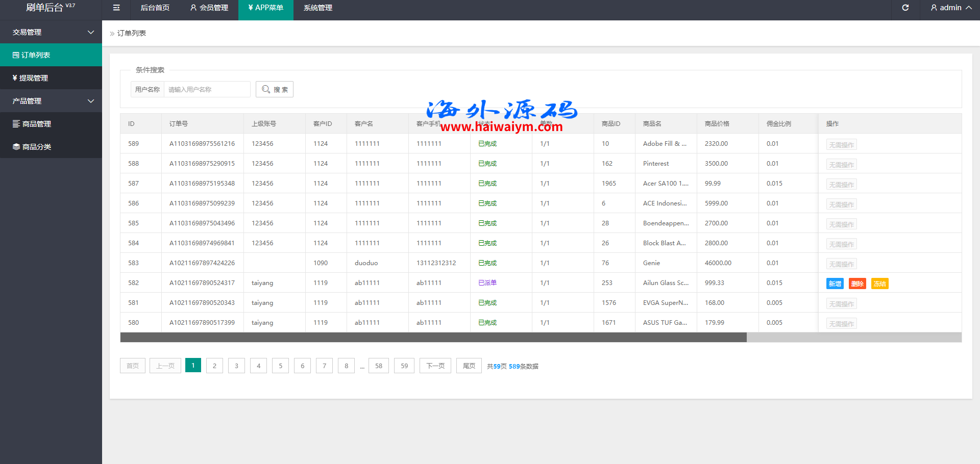
Task: Open 提现管理 in the sidebar
Action: click(33, 78)
